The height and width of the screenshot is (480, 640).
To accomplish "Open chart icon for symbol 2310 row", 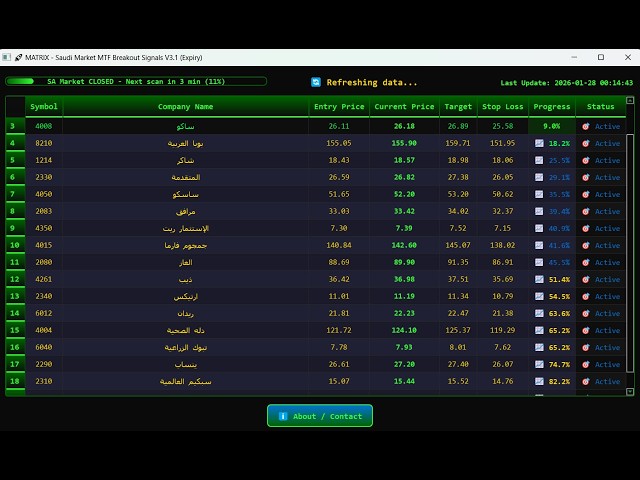I will click(539, 381).
